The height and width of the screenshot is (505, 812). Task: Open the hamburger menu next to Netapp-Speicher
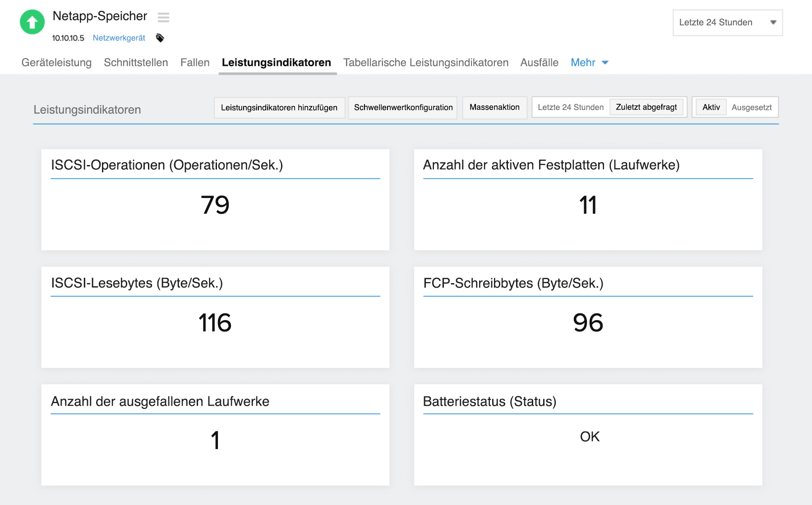click(163, 18)
